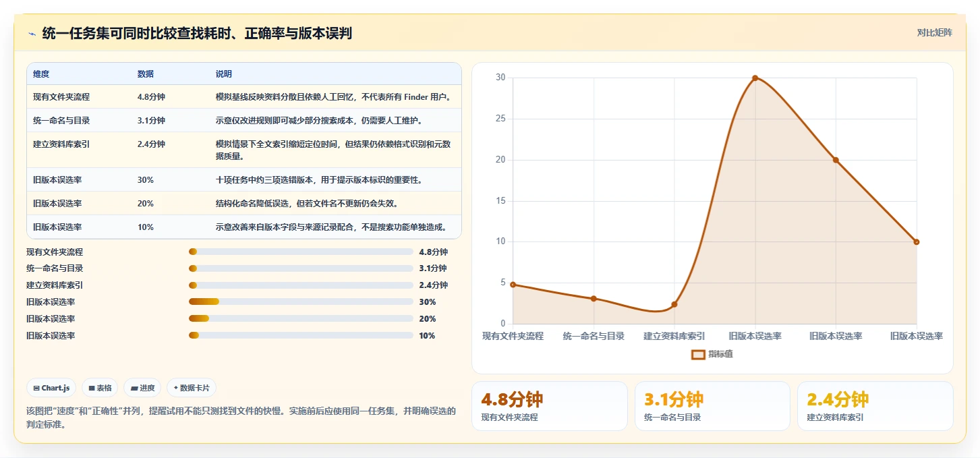Click the 2.4分钟 value beside its progress bar
980x458 pixels.
coord(433,285)
